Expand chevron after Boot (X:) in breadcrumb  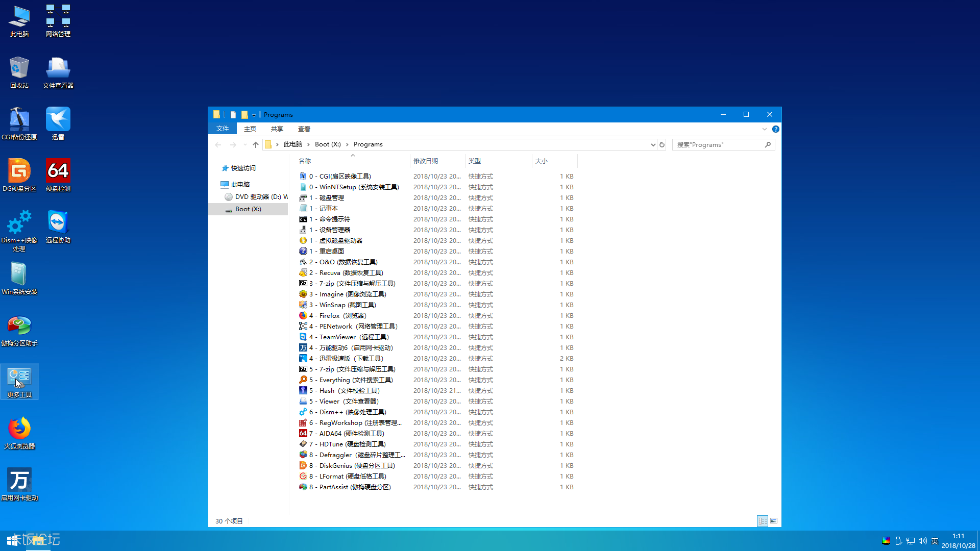tap(347, 144)
